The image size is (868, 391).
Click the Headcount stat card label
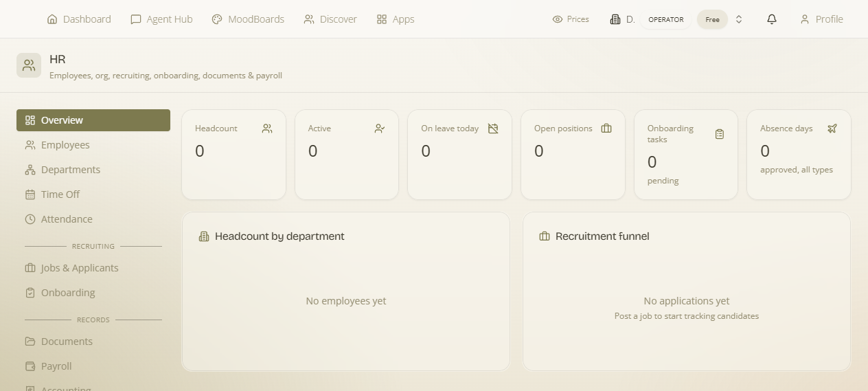coord(216,129)
